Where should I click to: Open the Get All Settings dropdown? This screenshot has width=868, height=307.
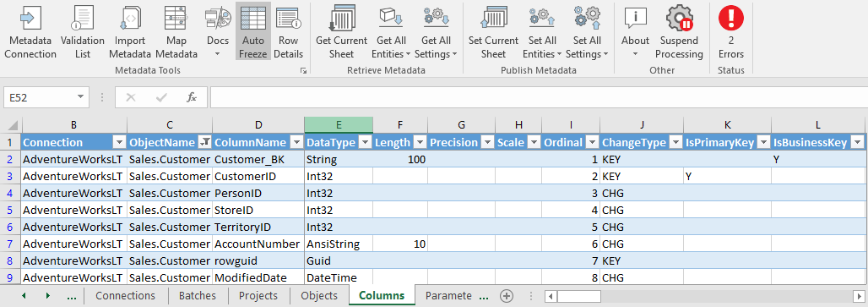[436, 31]
